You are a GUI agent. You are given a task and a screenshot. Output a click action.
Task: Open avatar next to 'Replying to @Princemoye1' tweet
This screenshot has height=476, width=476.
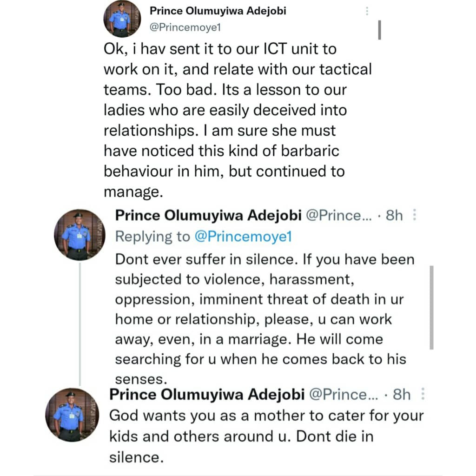point(79,235)
